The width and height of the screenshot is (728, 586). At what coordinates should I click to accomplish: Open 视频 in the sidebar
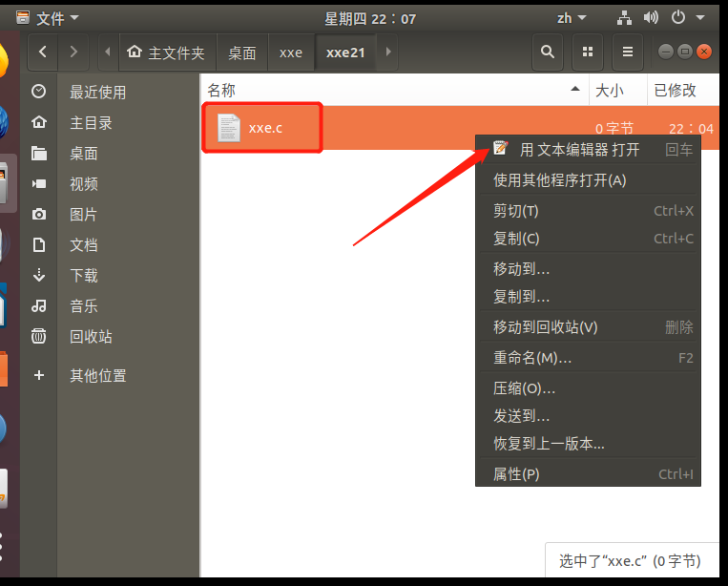tap(84, 184)
